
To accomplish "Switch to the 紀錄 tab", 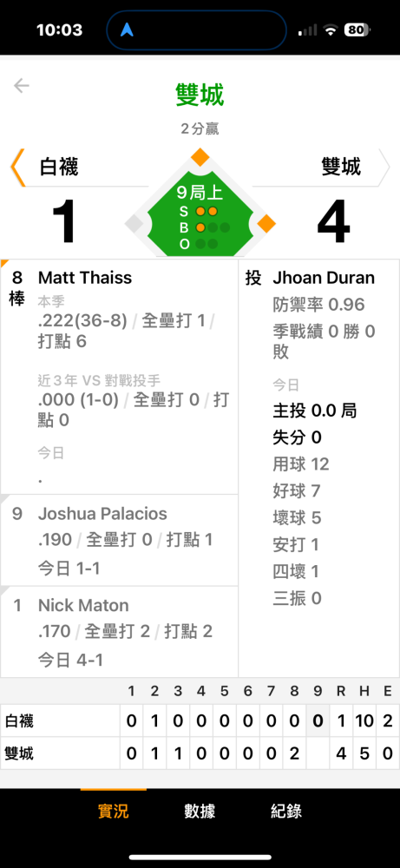I will [x=286, y=811].
